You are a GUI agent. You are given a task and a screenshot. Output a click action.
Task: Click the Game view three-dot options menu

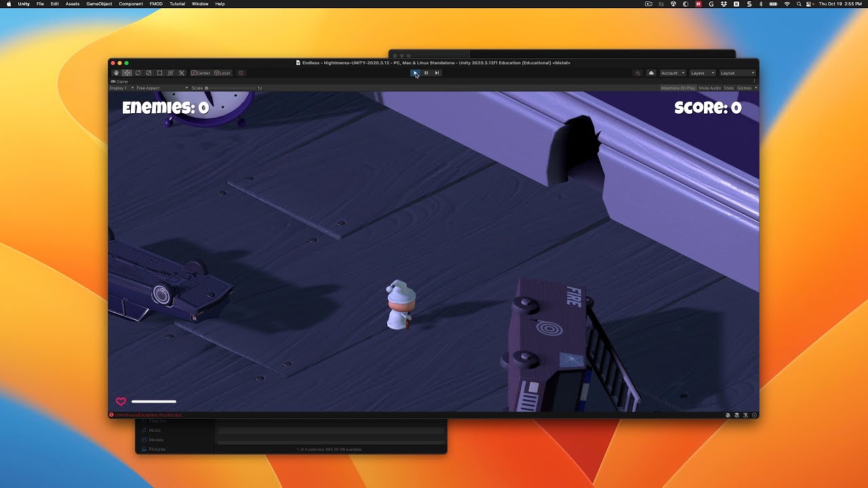[x=754, y=81]
